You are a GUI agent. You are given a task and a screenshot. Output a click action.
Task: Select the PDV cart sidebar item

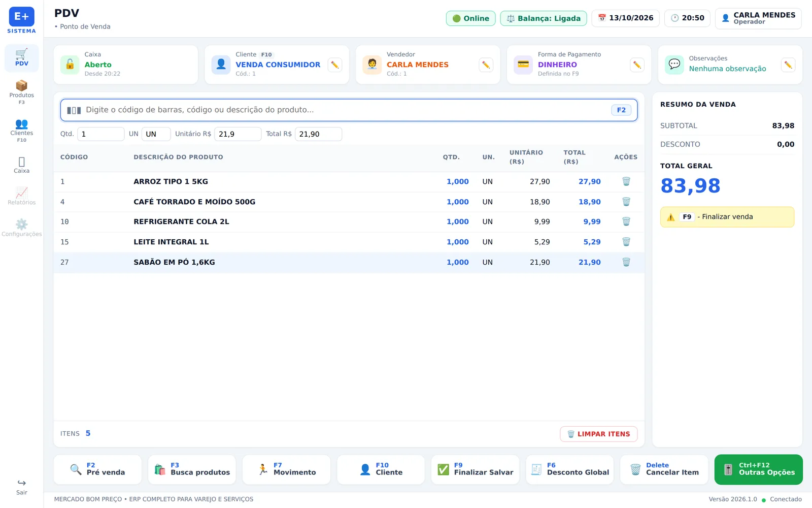(x=21, y=57)
